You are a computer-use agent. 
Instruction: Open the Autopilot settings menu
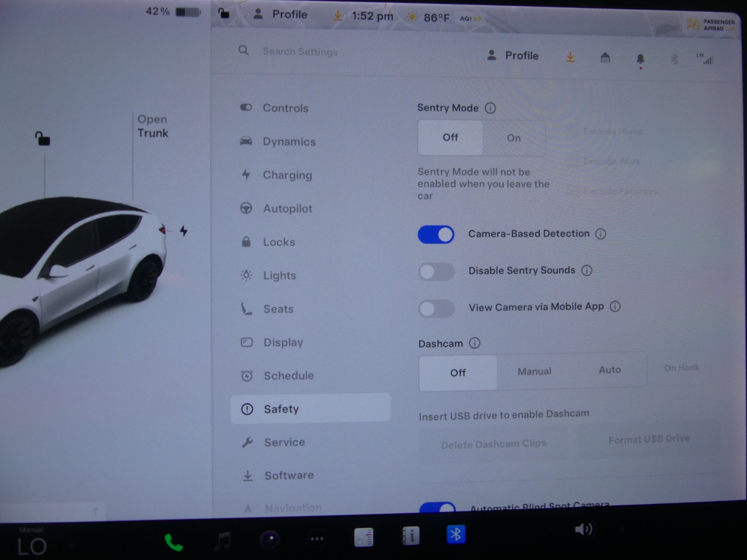pyautogui.click(x=287, y=208)
